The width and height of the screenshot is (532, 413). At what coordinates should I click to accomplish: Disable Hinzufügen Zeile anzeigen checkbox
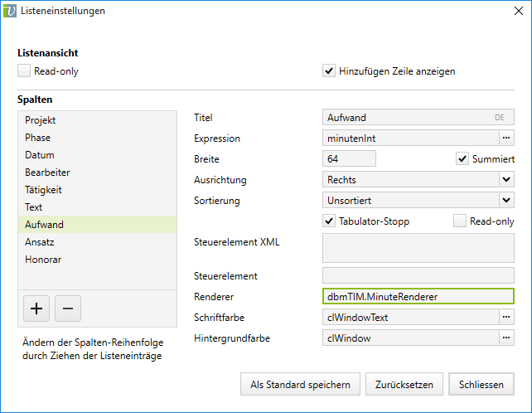click(329, 71)
